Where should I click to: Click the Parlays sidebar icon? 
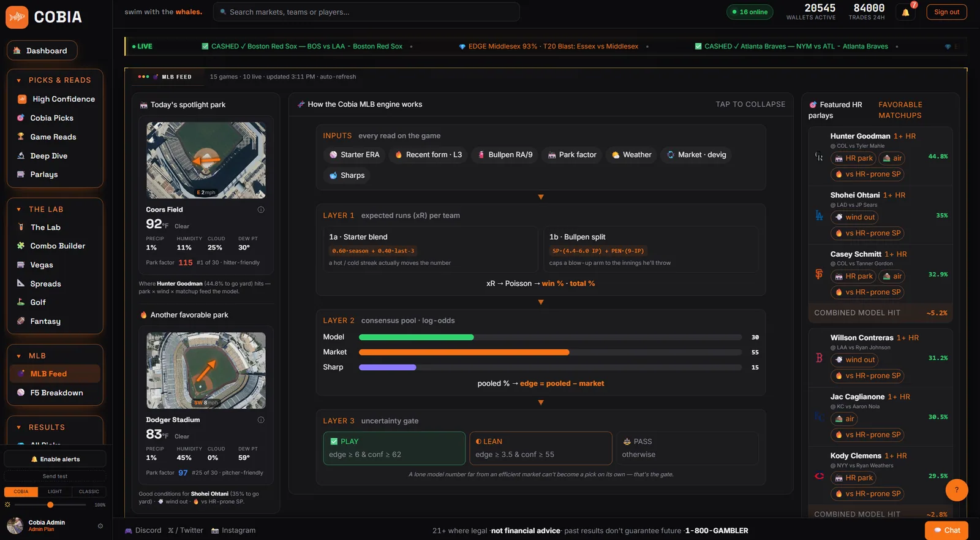[21, 175]
